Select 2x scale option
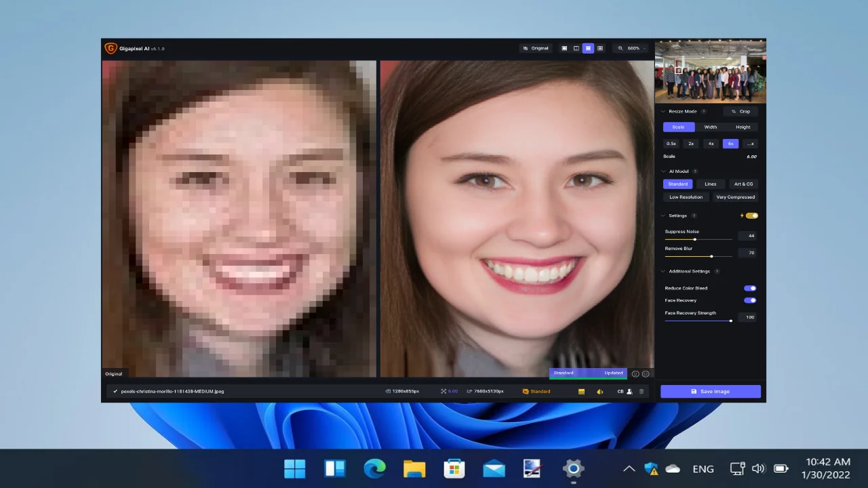 click(x=691, y=144)
